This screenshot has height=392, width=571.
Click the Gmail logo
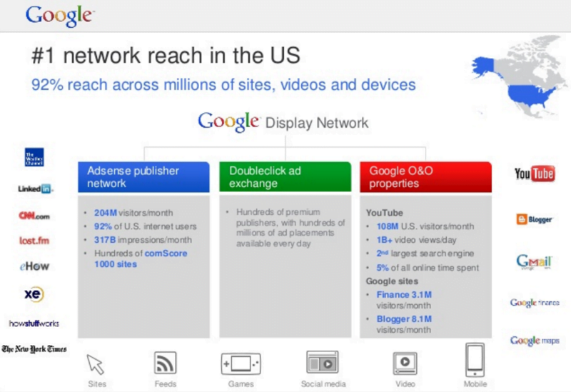click(x=534, y=262)
